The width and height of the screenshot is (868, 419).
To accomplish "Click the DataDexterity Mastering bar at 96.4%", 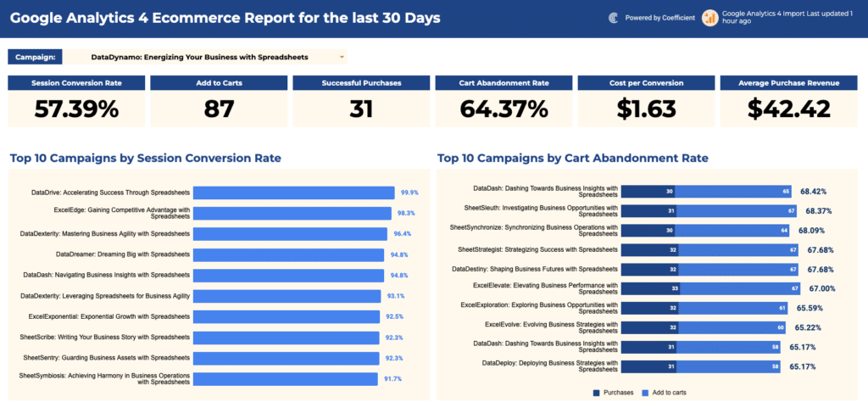I will pyautogui.click(x=290, y=234).
